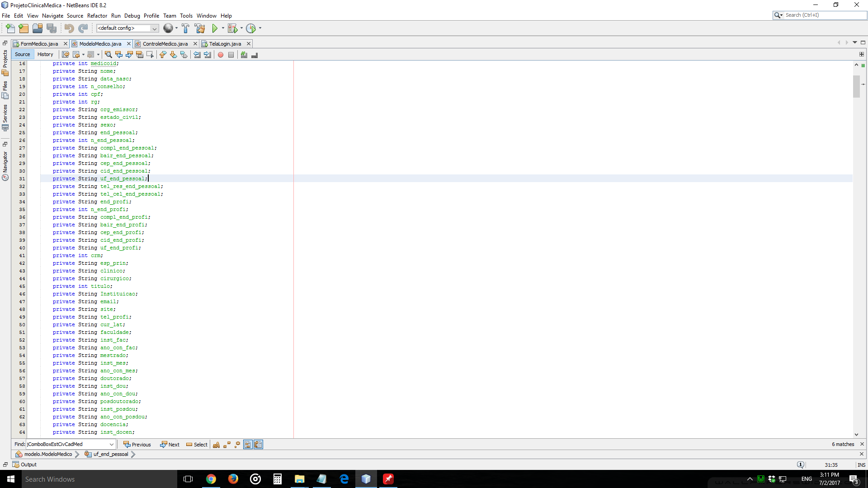This screenshot has height=488, width=868.
Task: Toggle Whole Words option in find bar
Action: (227, 445)
